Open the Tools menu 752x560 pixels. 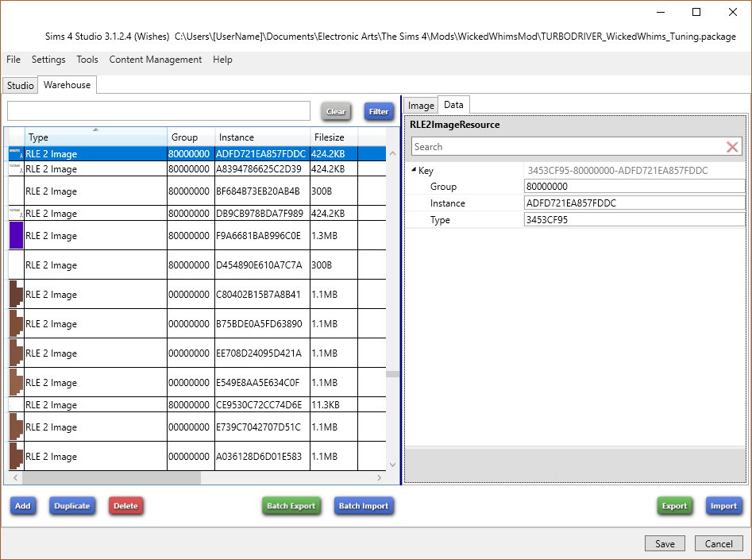pos(87,60)
